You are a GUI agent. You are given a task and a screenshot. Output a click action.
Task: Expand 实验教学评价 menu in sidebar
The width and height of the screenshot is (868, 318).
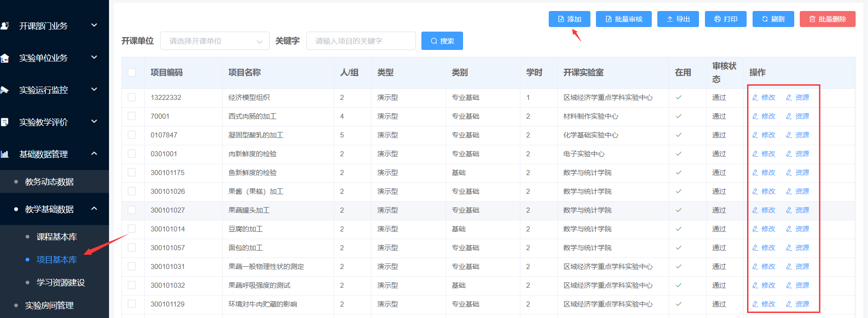(54, 122)
